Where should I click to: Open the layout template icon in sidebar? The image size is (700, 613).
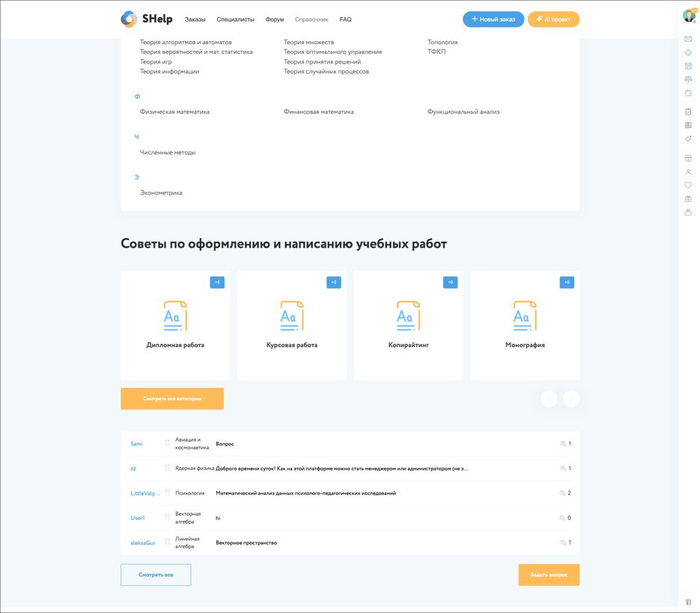tap(688, 158)
